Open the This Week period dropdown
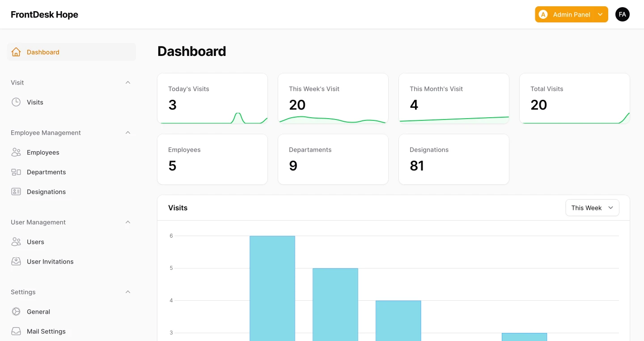644x341 pixels. point(592,208)
